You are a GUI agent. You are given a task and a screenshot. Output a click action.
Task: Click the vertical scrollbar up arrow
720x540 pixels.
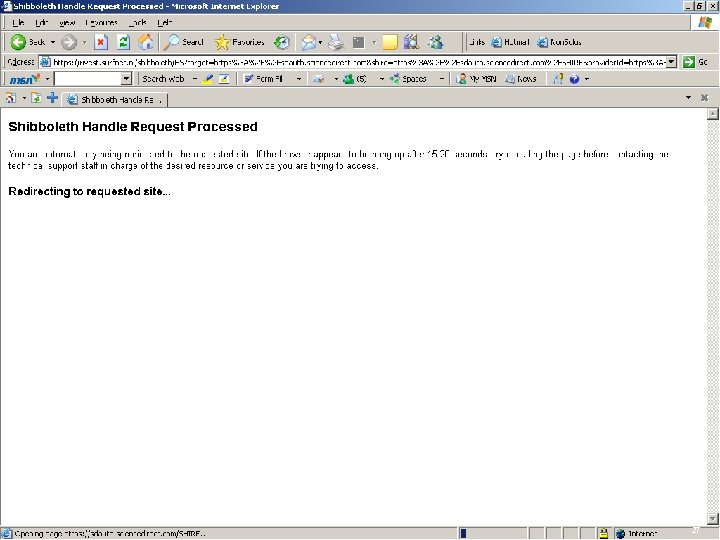click(x=713, y=113)
